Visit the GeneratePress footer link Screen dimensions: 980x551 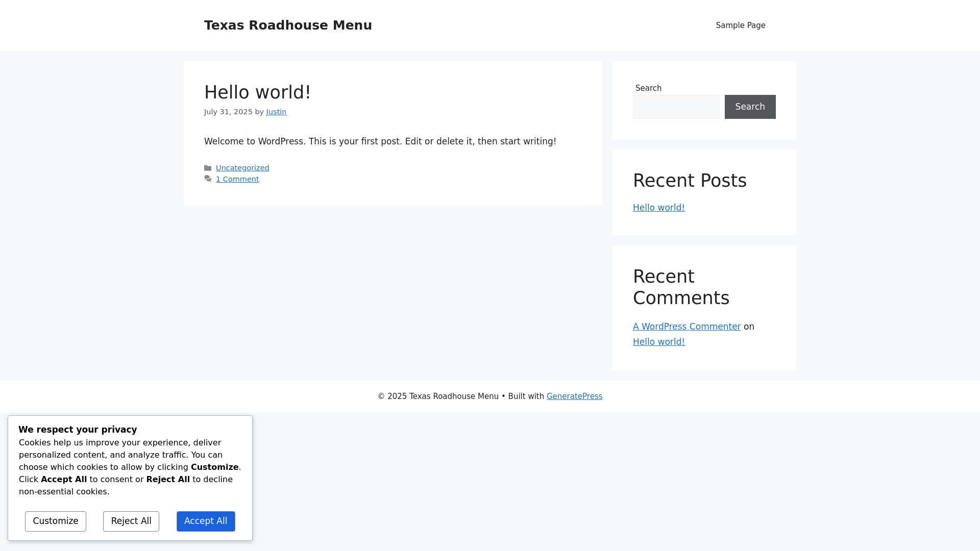[574, 396]
